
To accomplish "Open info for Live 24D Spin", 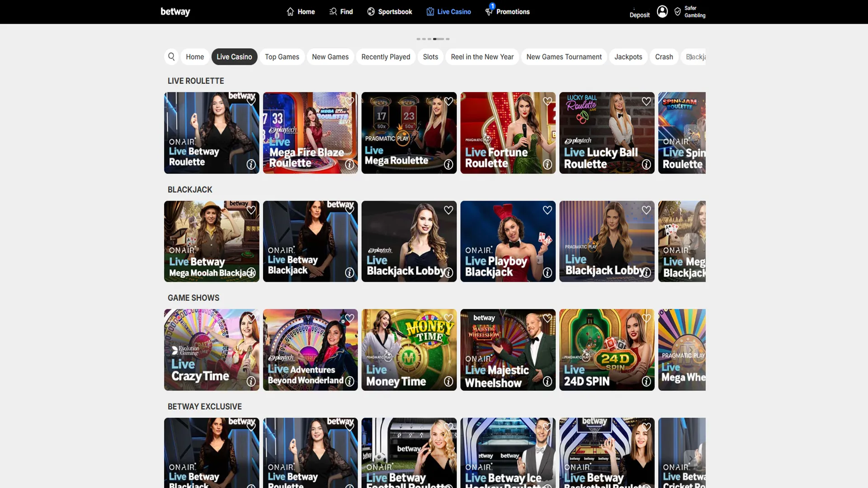I will 646,381.
